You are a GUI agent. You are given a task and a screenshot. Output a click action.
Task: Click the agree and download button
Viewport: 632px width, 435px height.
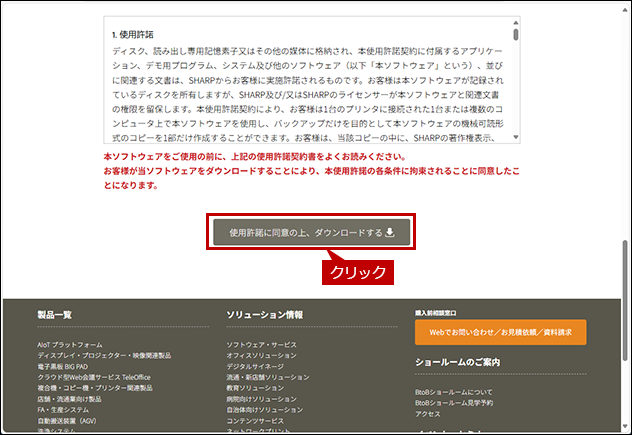click(x=311, y=232)
